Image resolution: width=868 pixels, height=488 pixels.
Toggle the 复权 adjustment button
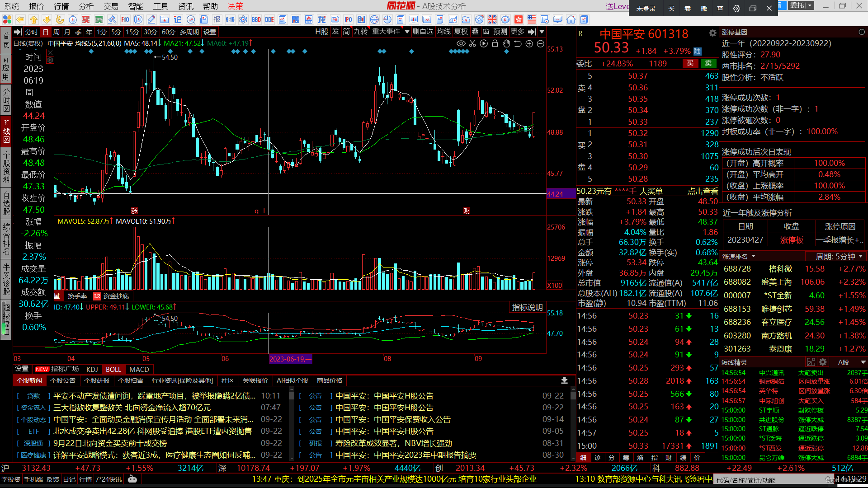click(461, 32)
